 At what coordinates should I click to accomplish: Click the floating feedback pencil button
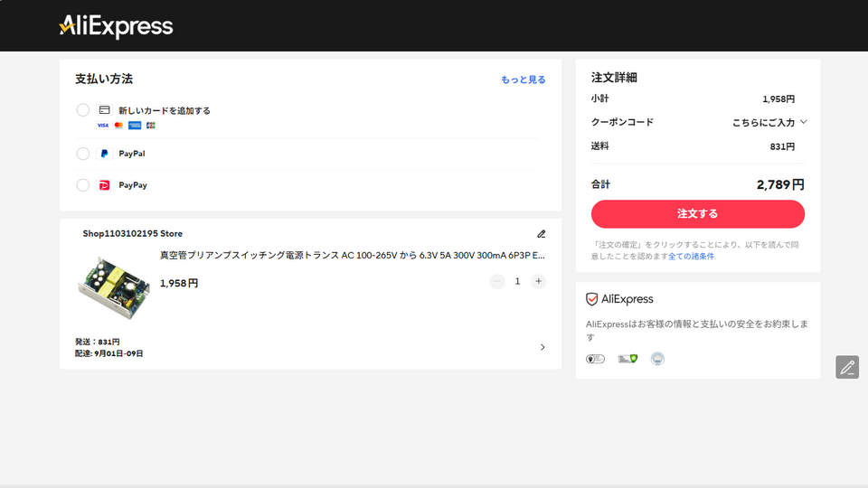click(x=847, y=367)
